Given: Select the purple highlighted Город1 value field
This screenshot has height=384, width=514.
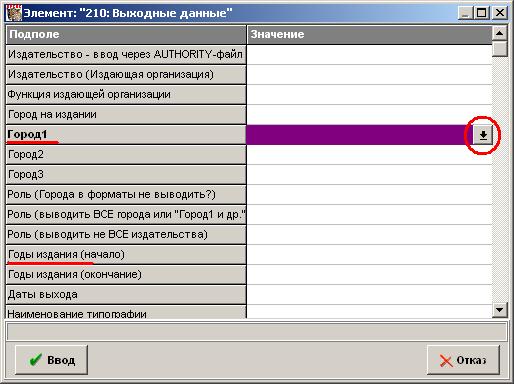Looking at the screenshot, I should click(x=359, y=135).
